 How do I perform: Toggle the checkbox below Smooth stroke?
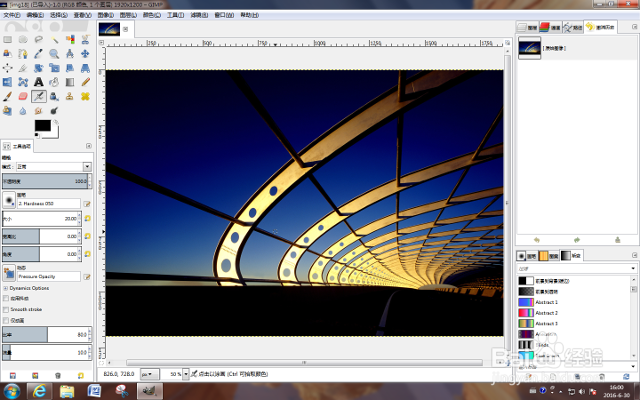(x=6, y=320)
